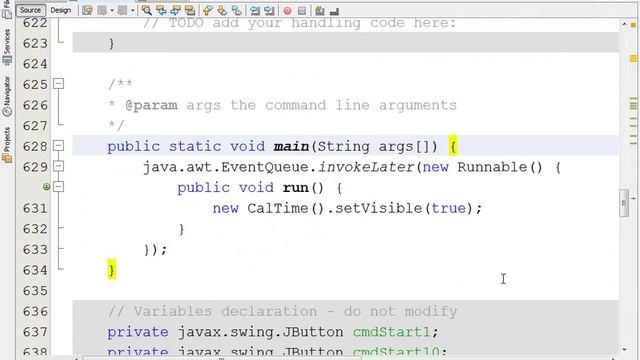Uncomment the selected code lines
640x360 pixels.
(x=334, y=11)
